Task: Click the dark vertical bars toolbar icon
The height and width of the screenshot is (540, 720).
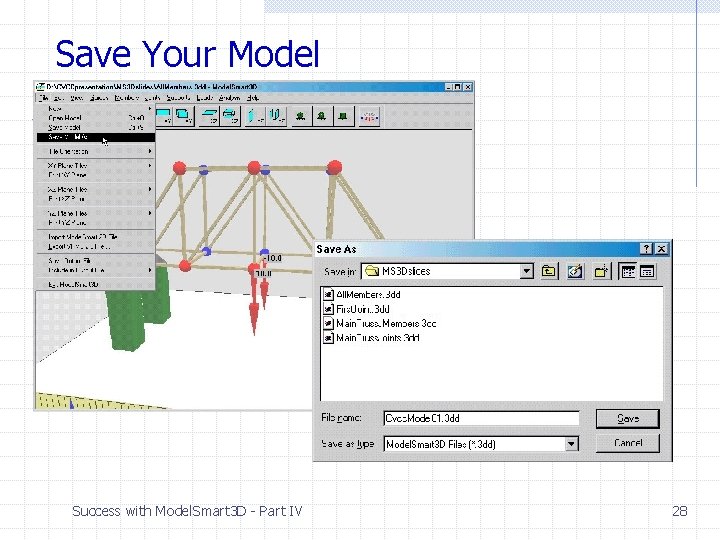Action: [277, 116]
